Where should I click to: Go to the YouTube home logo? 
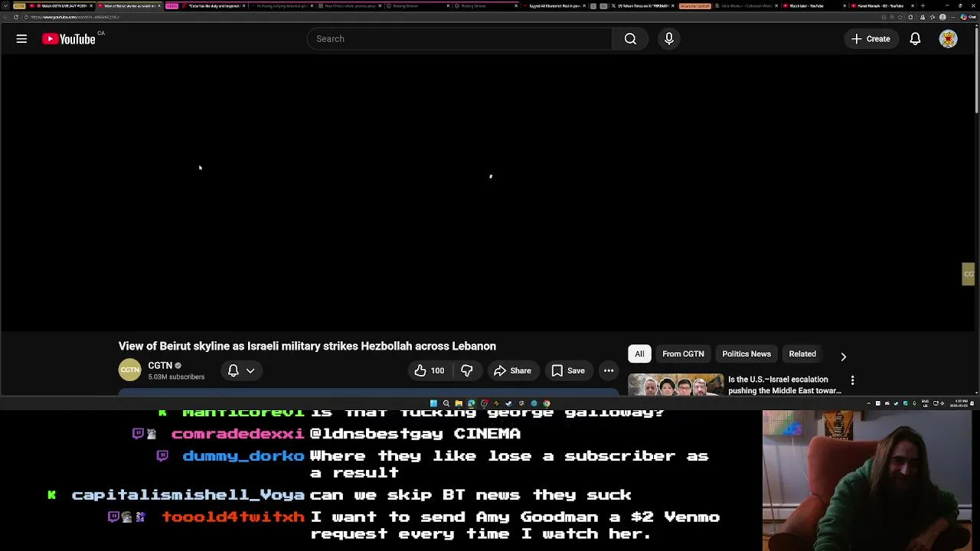pyautogui.click(x=69, y=38)
